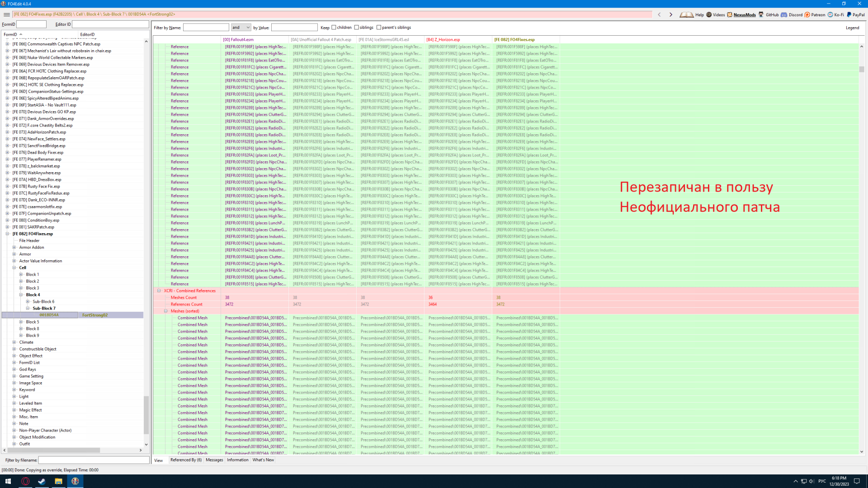The width and height of the screenshot is (868, 488).
Task: Check the parent's siblings option
Action: click(379, 28)
